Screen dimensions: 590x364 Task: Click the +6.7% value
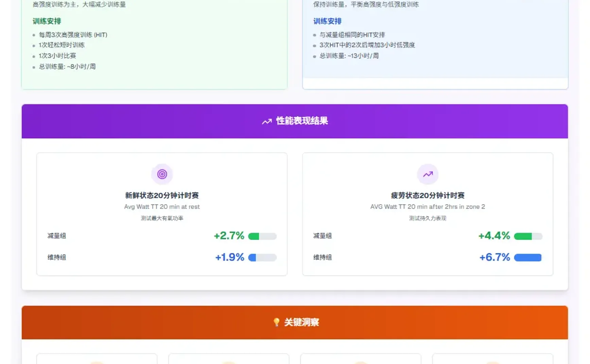pos(494,257)
